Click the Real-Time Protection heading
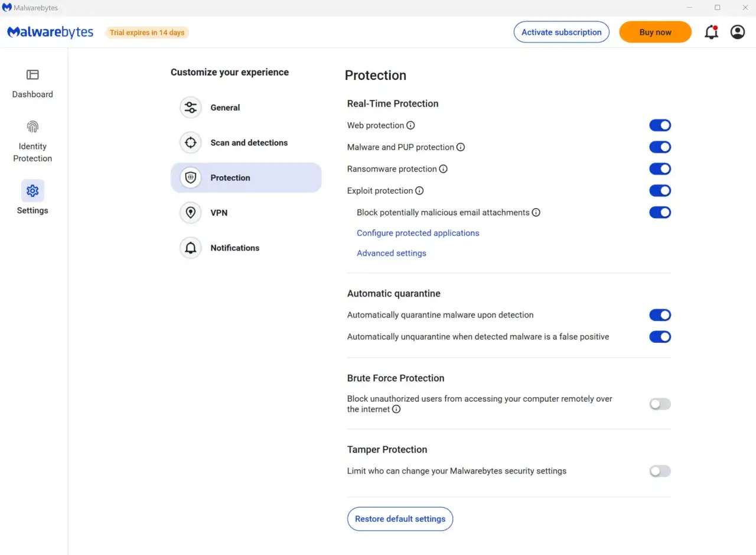This screenshot has height=555, width=756. point(393,103)
